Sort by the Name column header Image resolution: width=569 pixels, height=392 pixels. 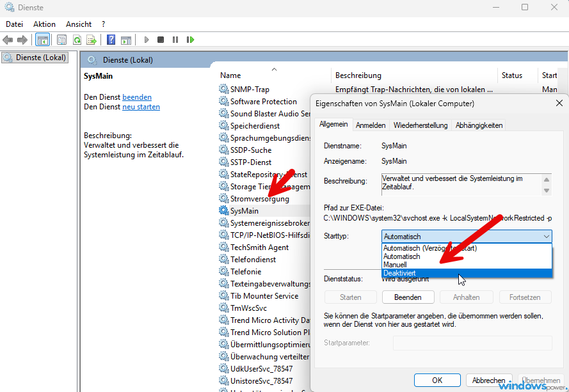coord(275,75)
